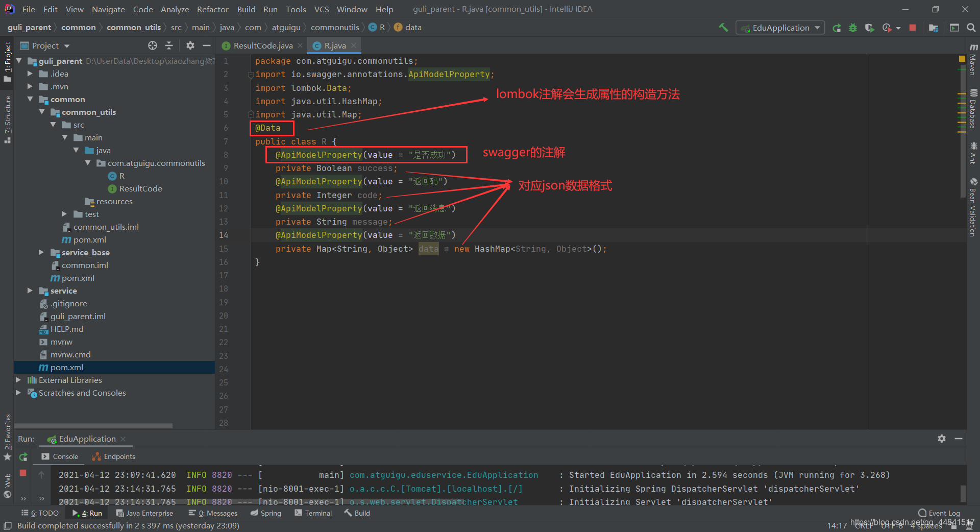This screenshot has width=980, height=532.
Task: Select guli_parent.iml file in tree
Action: [78, 316]
